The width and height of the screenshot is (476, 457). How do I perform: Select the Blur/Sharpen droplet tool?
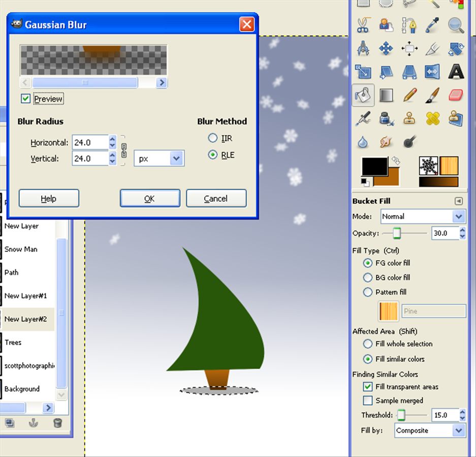click(x=363, y=142)
